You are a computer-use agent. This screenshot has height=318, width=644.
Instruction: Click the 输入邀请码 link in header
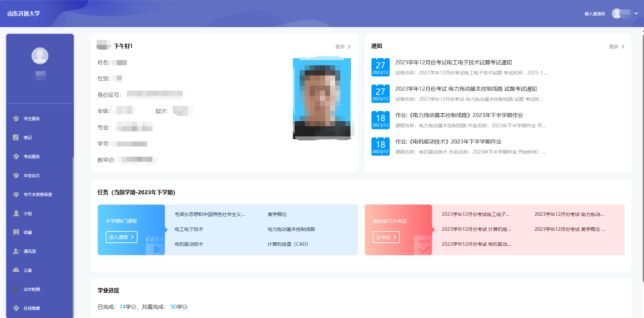595,14
